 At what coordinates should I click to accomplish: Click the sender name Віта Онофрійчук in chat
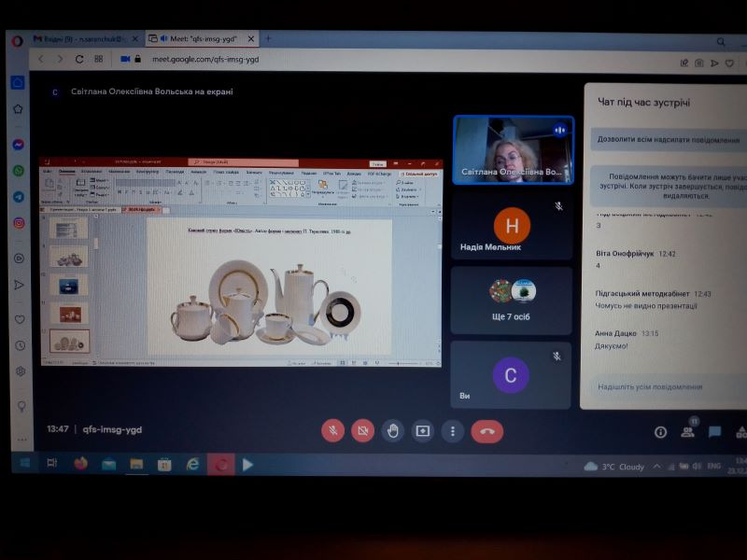[x=625, y=254]
